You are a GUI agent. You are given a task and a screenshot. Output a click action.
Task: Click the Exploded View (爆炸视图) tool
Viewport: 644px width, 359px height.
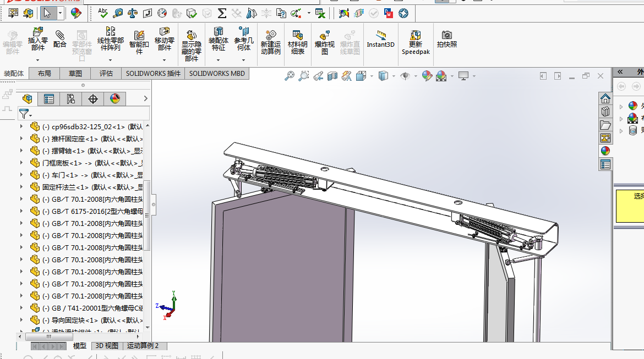[x=324, y=42]
